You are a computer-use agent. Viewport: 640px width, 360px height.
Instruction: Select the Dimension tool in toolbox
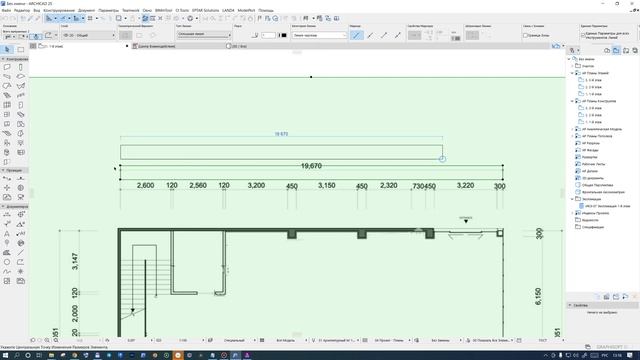click(7, 215)
